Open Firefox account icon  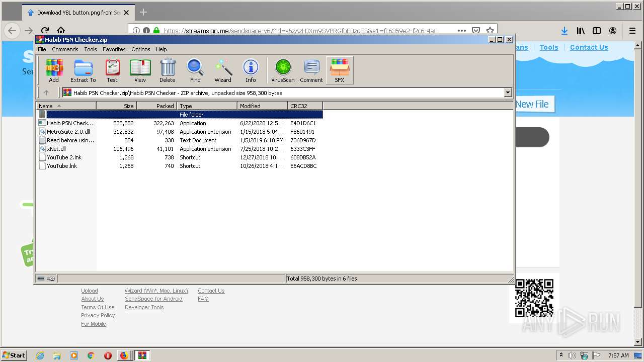(613, 31)
